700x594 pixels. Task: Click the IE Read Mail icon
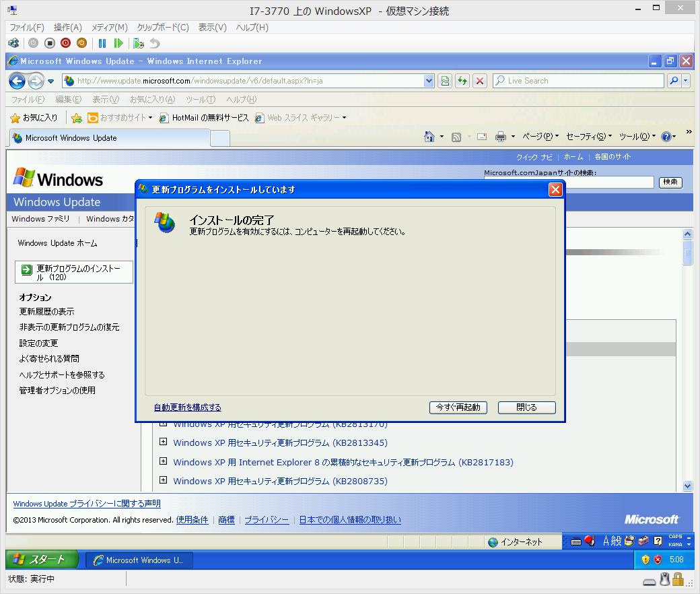tap(482, 137)
